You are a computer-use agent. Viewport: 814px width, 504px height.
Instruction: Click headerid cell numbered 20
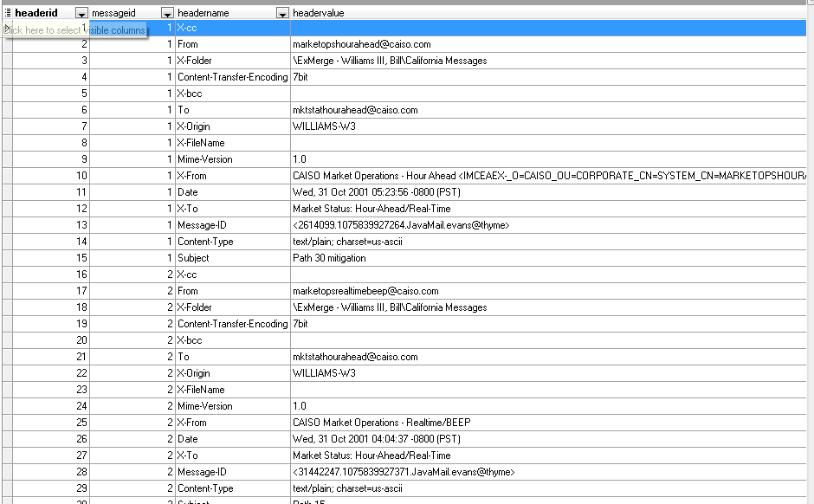click(50, 340)
